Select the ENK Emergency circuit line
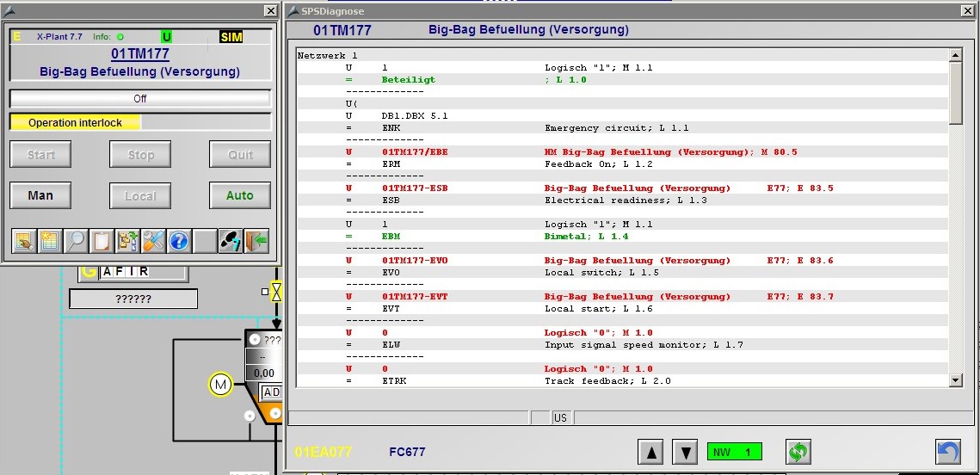The width and height of the screenshot is (980, 475). coord(623,128)
